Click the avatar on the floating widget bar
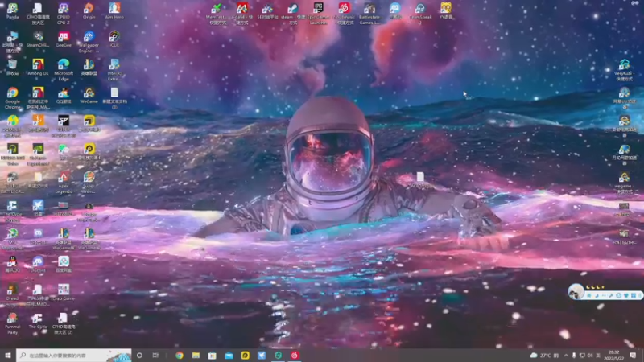644x362 pixels. point(576,291)
